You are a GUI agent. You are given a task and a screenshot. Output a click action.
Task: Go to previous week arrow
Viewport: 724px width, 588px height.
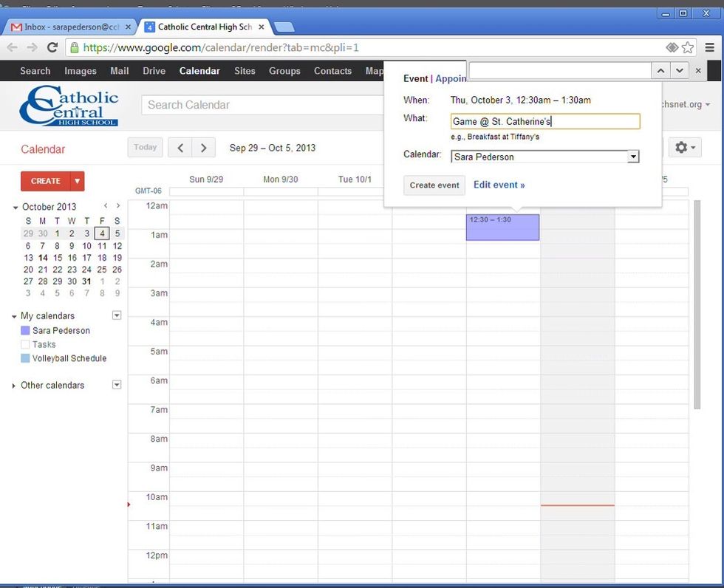coord(180,148)
